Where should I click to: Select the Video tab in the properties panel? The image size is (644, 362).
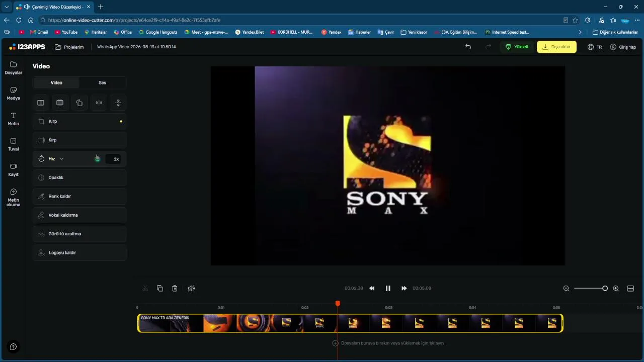pos(56,82)
